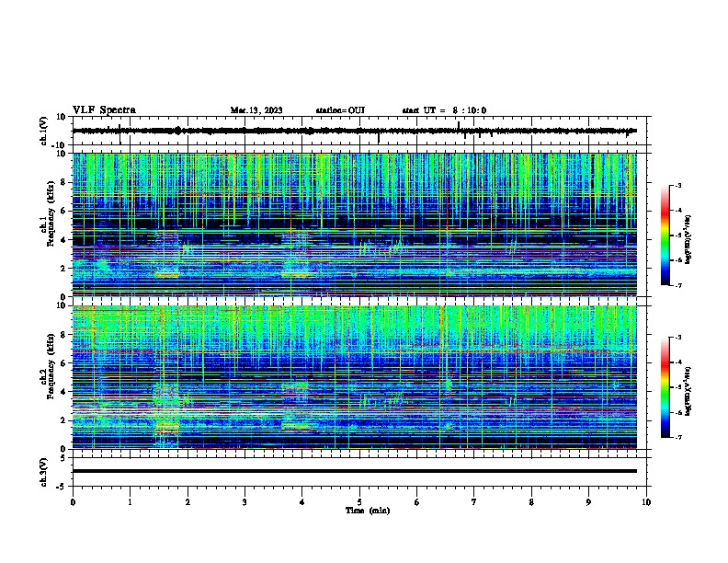Click the "4" kHz tick on ch.1 frequency axis

point(64,240)
